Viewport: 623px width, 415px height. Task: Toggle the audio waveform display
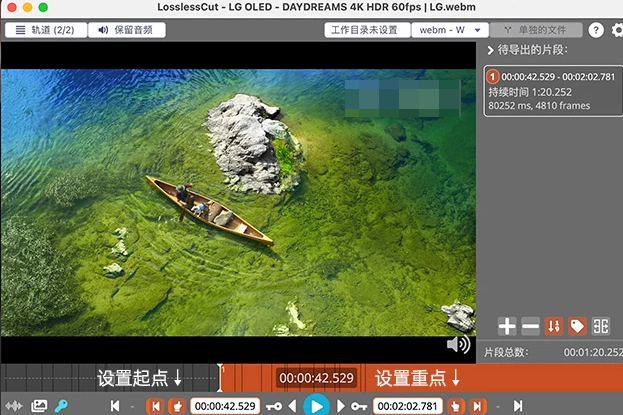point(14,406)
